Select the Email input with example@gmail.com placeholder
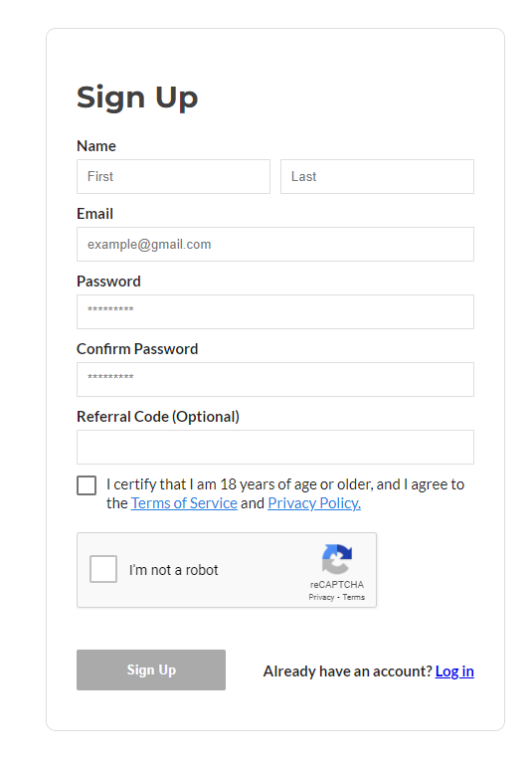 tap(275, 244)
